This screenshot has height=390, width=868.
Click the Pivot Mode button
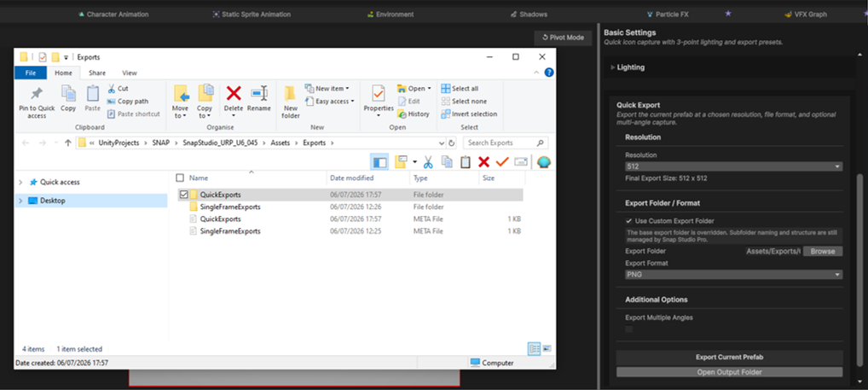[563, 38]
